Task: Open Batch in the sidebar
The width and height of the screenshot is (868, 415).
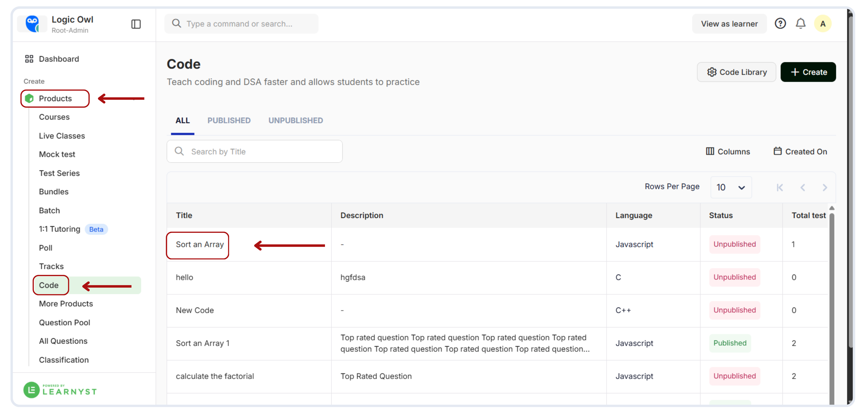Action: point(49,210)
